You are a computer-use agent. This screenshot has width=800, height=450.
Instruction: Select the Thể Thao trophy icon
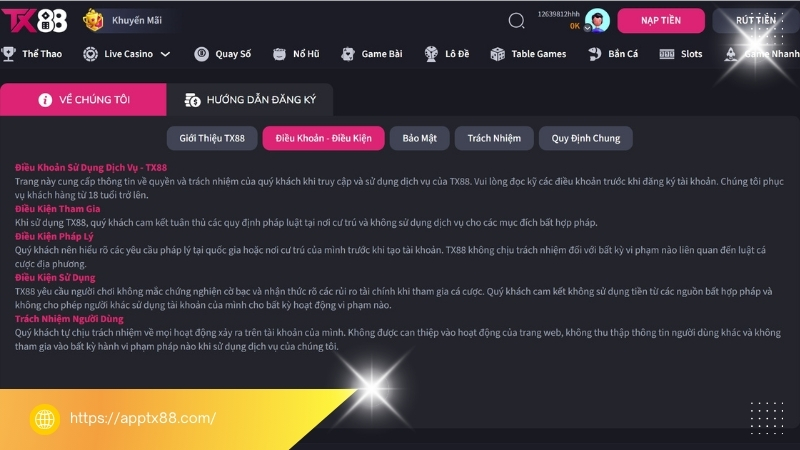click(x=9, y=54)
